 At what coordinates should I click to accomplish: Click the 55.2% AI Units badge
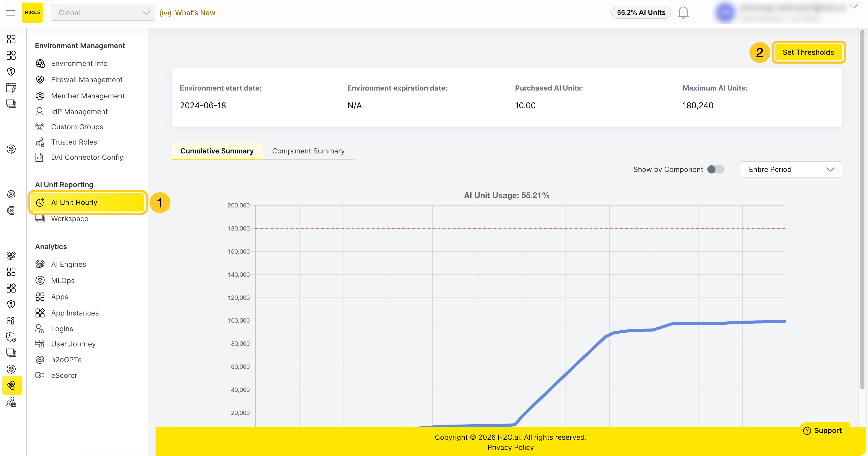[x=641, y=13]
